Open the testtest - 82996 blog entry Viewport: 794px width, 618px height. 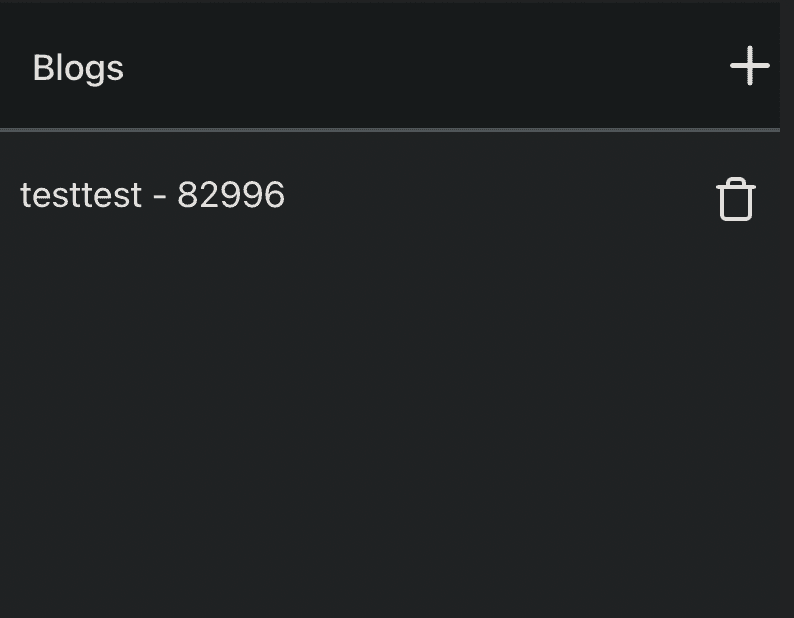tap(153, 194)
